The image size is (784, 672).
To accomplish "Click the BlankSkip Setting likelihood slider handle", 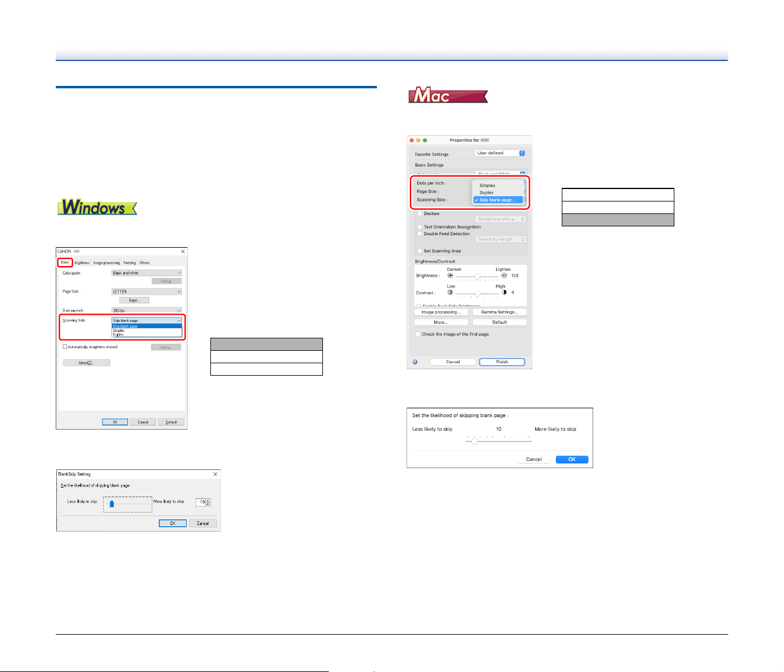I will [111, 504].
